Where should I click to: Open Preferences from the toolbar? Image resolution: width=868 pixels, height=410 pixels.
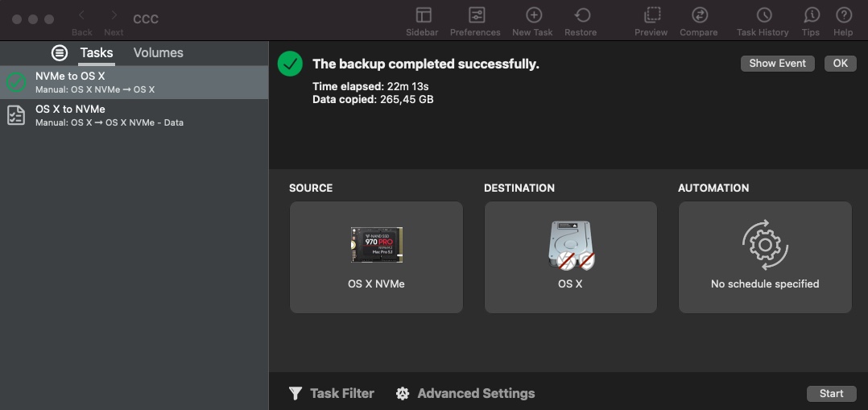tap(476, 15)
